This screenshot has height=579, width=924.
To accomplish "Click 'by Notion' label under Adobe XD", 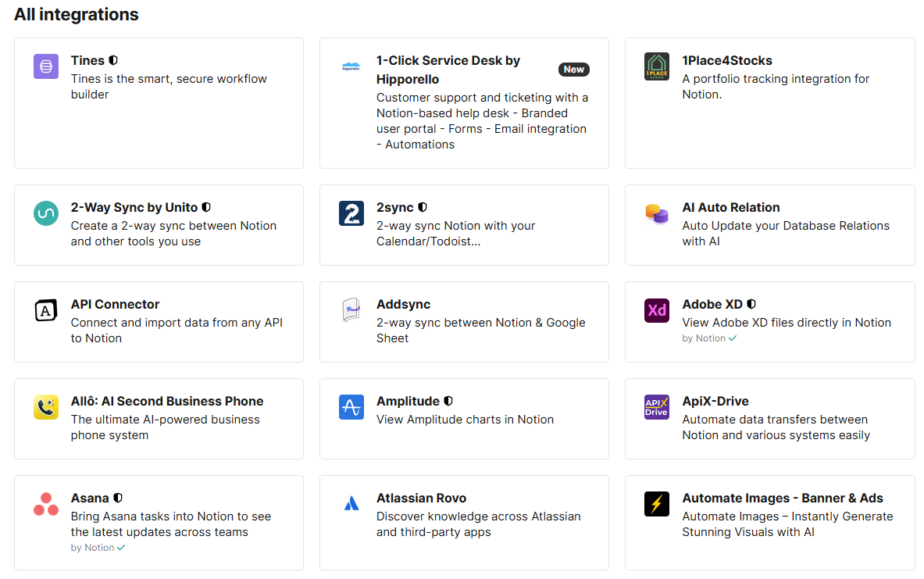I will [x=704, y=338].
